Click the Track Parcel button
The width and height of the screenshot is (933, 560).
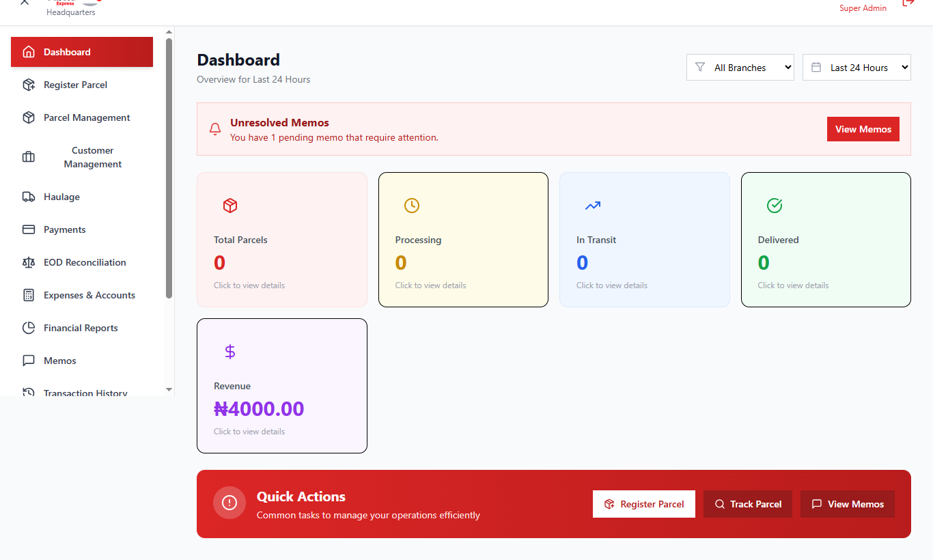pyautogui.click(x=747, y=504)
